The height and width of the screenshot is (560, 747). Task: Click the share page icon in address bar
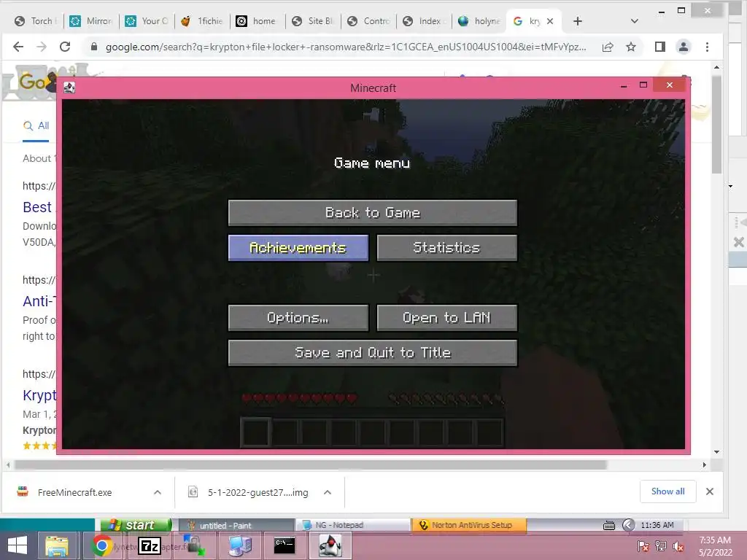coord(608,47)
